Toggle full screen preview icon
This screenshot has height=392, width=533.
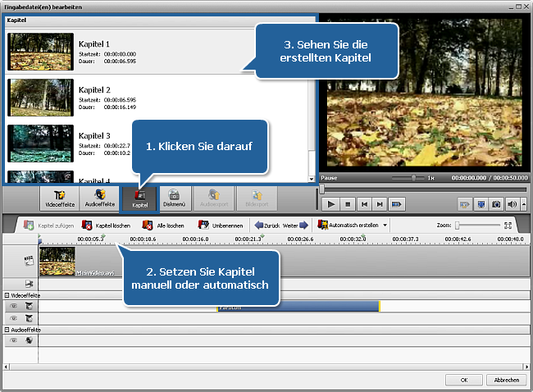[481, 204]
